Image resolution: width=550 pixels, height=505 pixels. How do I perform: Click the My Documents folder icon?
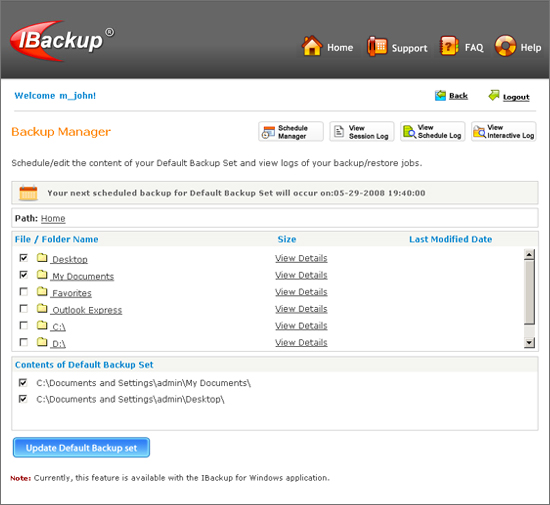pos(42,274)
